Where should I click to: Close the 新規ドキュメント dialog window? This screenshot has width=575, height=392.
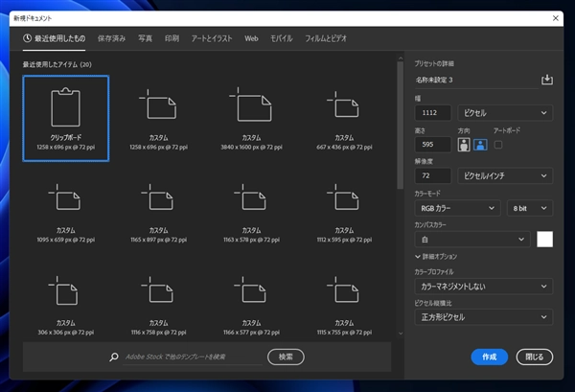click(x=556, y=18)
